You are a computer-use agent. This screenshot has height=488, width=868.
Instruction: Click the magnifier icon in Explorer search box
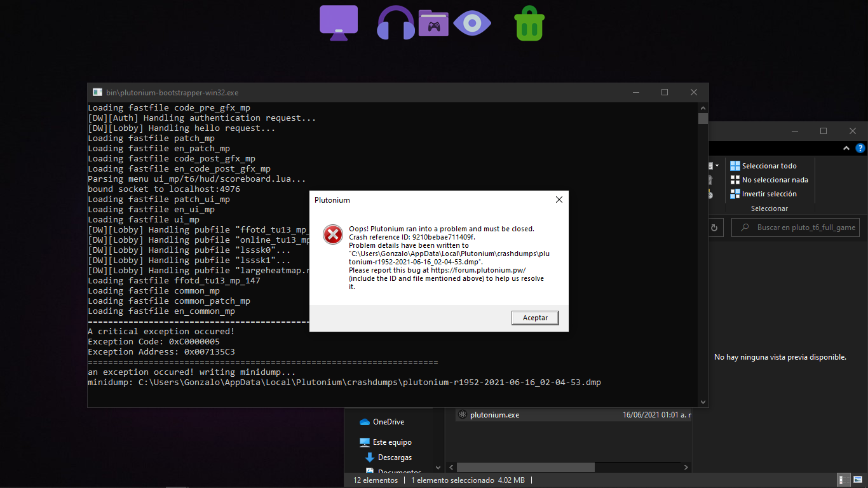point(744,227)
